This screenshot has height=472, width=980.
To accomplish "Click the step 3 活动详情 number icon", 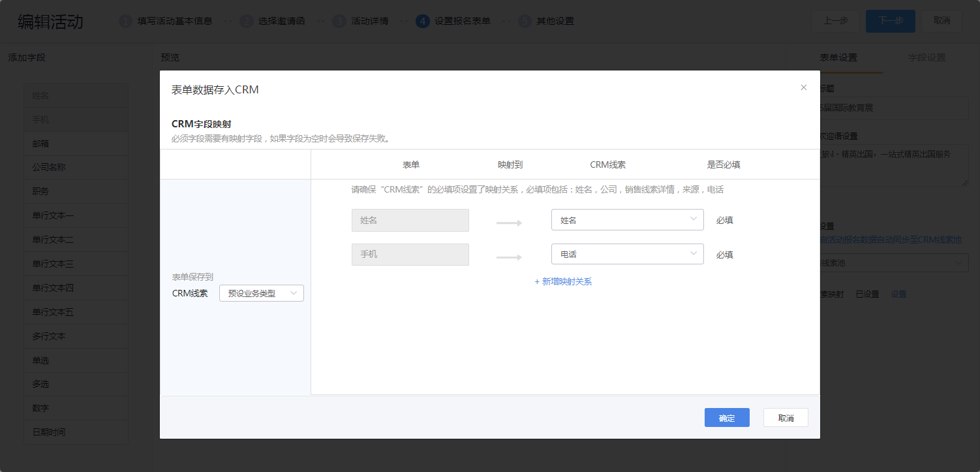I will (339, 21).
